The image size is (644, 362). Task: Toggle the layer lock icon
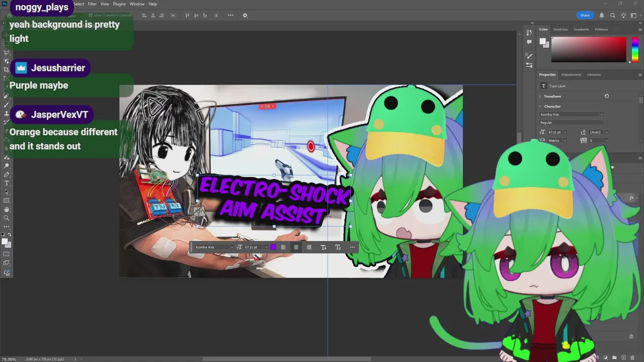[631, 336]
